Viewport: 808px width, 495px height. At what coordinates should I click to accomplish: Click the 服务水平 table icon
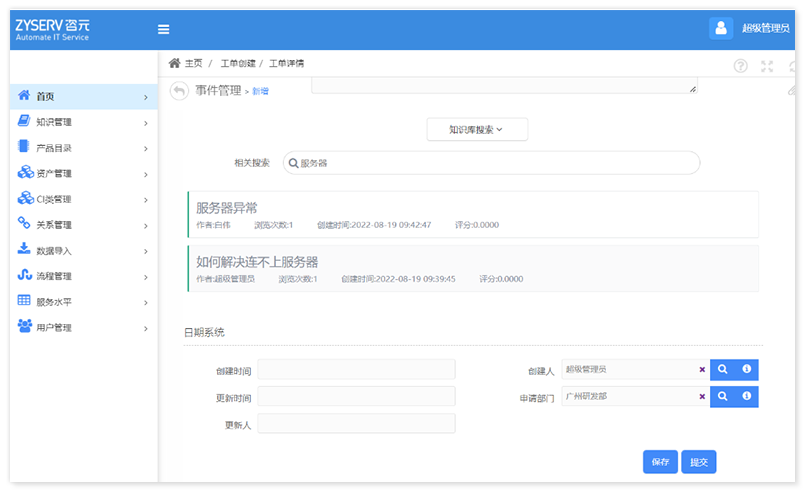click(x=24, y=300)
